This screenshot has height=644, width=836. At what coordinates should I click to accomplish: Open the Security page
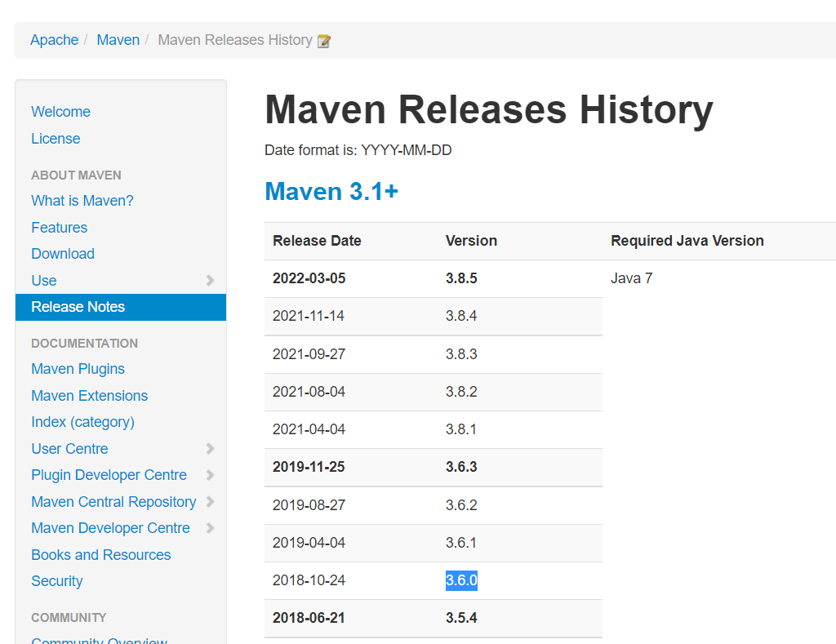(57, 581)
